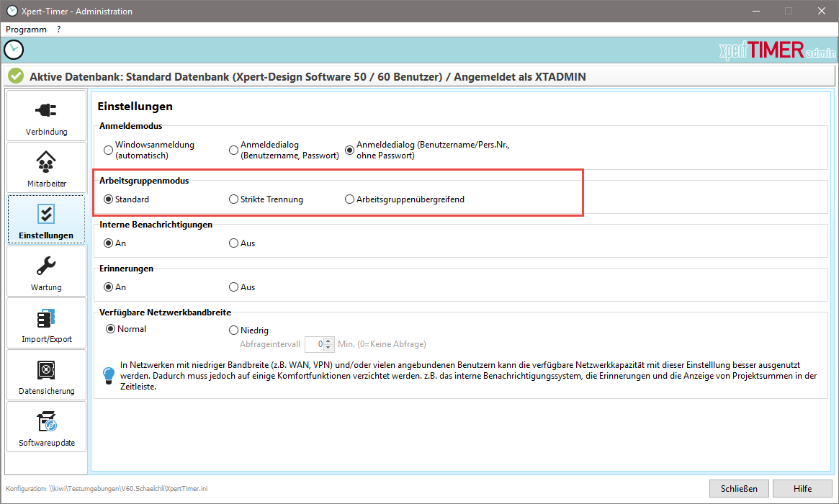839x504 pixels.
Task: Open the Programm menu
Action: [27, 30]
